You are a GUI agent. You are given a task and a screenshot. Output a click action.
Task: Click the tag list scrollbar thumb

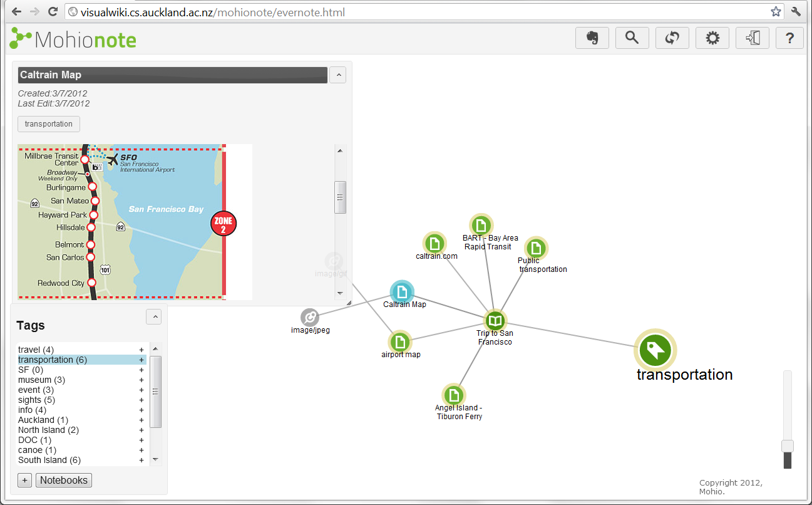[156, 392]
